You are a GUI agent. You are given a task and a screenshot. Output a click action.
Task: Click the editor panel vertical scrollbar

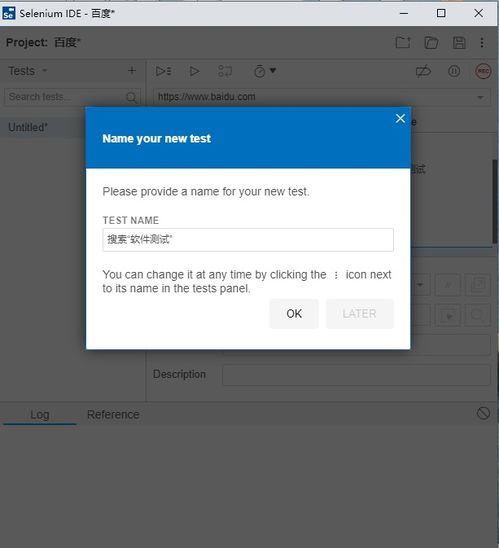coord(495,202)
